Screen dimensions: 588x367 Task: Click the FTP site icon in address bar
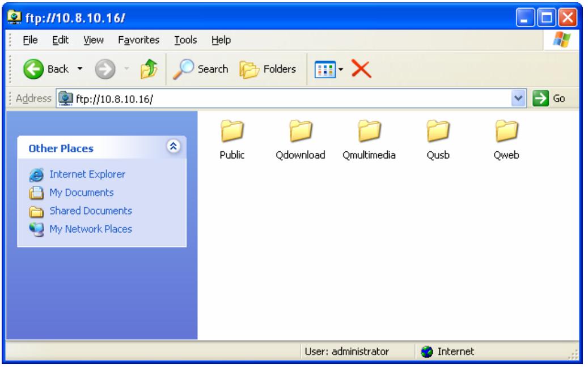66,99
